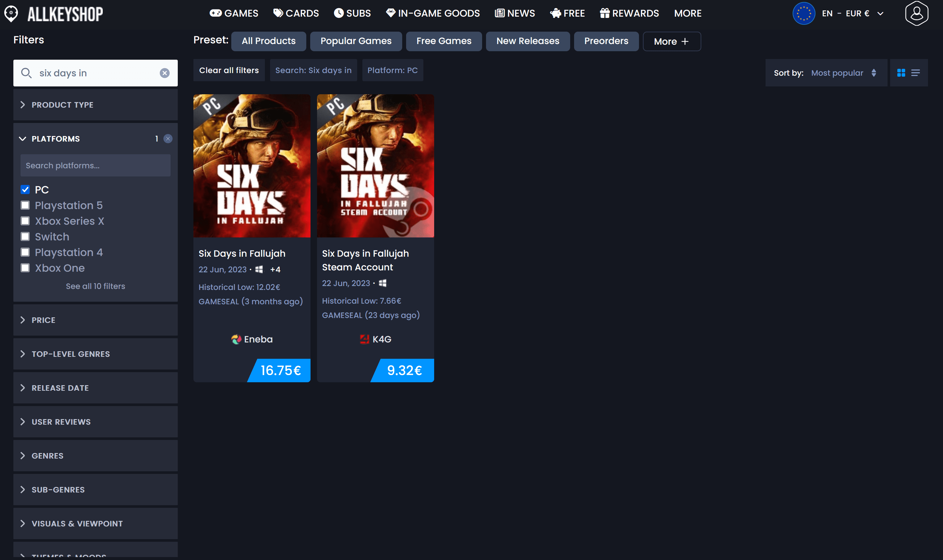This screenshot has width=943, height=560.
Task: Clear the search field with the X icon
Action: 164,73
